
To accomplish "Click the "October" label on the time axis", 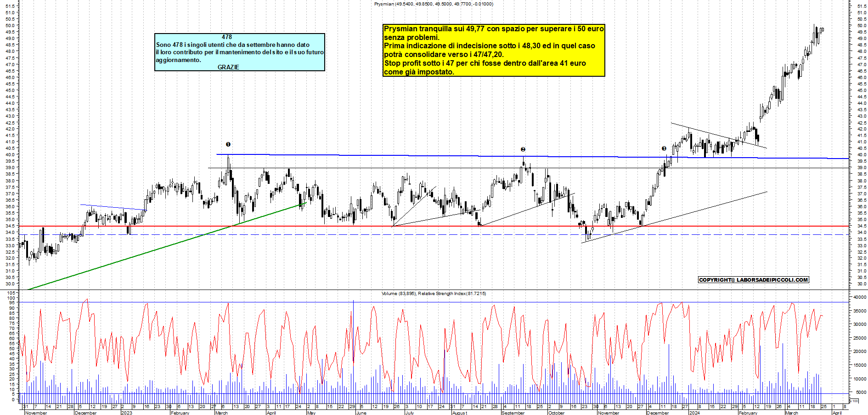I will coord(556,413).
